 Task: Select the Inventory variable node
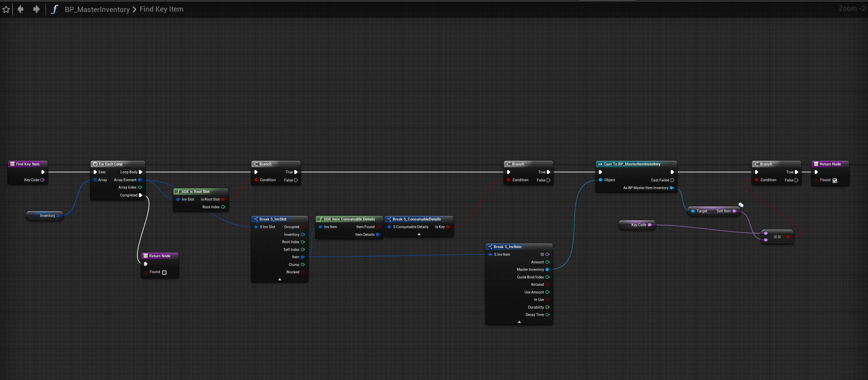click(47, 216)
